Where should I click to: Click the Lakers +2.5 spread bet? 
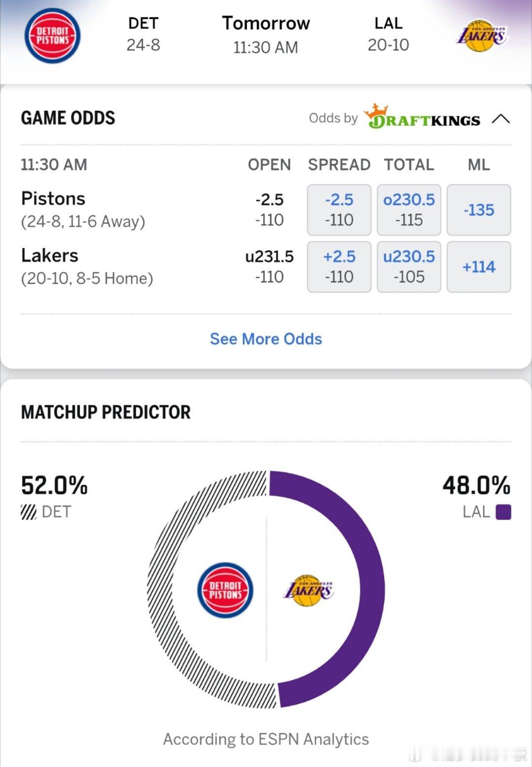(x=339, y=267)
